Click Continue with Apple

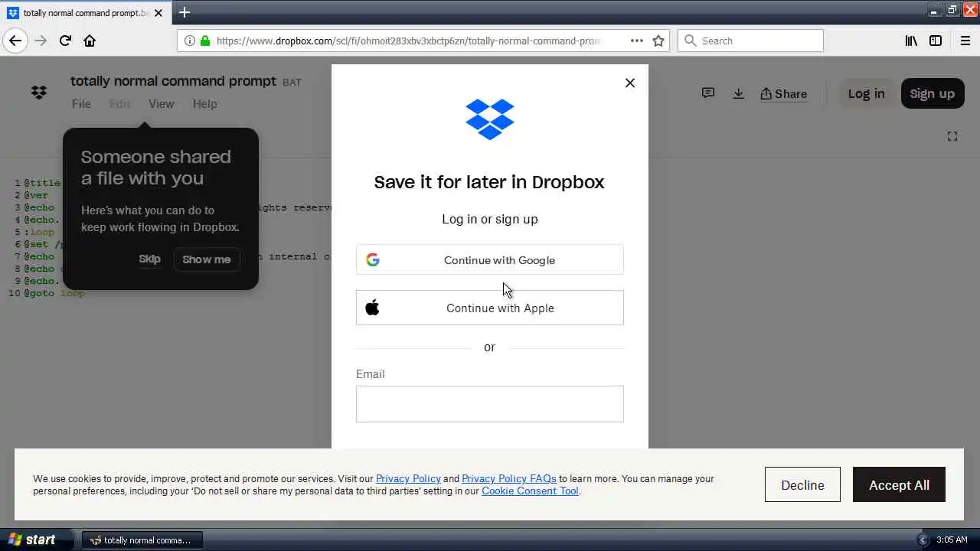[x=490, y=308]
